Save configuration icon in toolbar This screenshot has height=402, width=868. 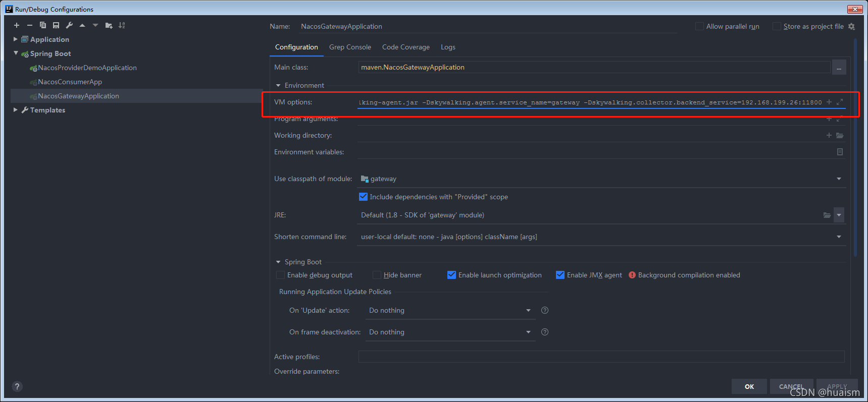pyautogui.click(x=56, y=25)
